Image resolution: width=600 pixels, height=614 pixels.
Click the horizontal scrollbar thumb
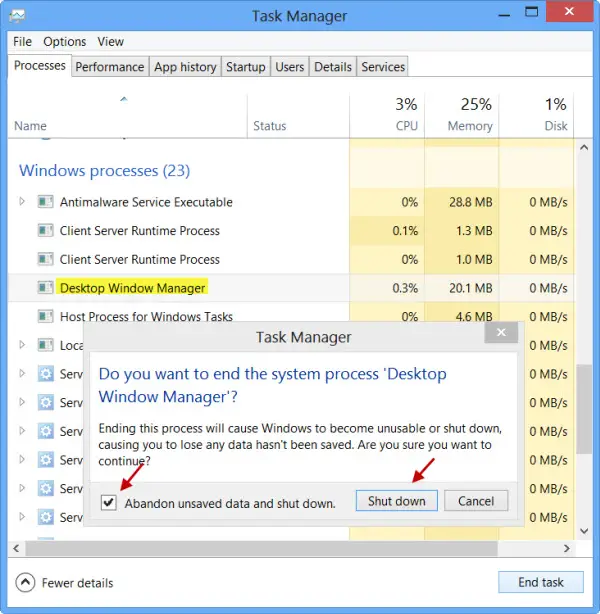pyautogui.click(x=262, y=549)
